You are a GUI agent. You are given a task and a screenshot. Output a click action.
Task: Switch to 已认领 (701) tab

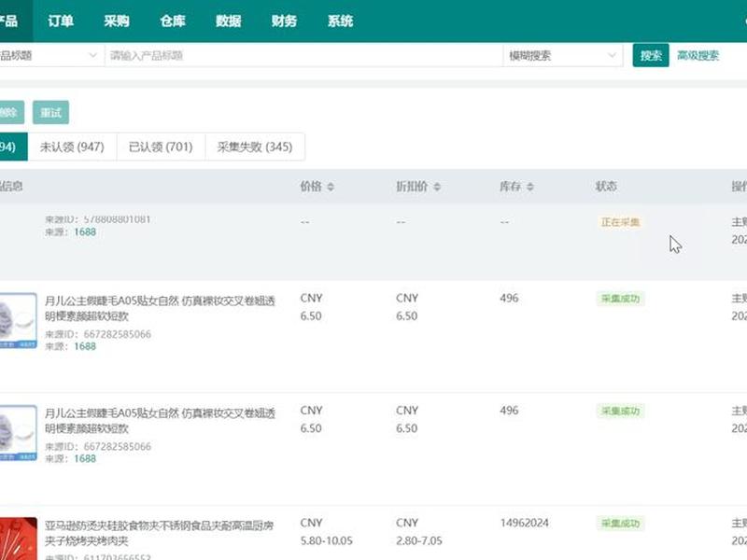[161, 147]
